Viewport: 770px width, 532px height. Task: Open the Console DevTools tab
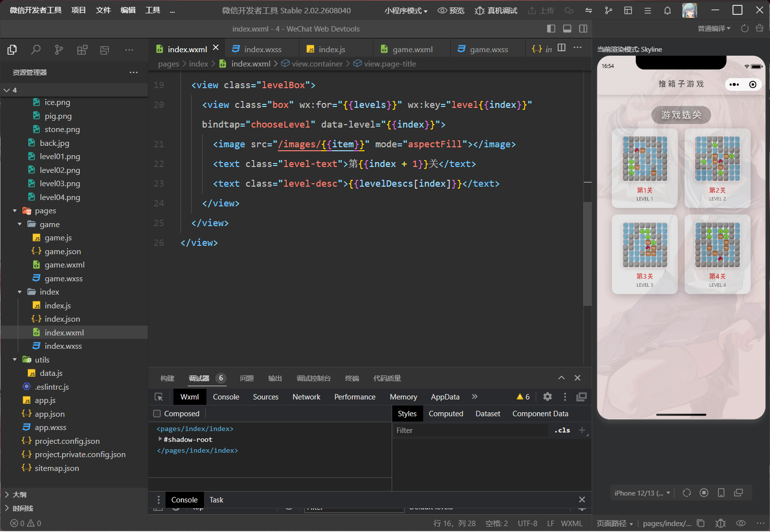(226, 397)
